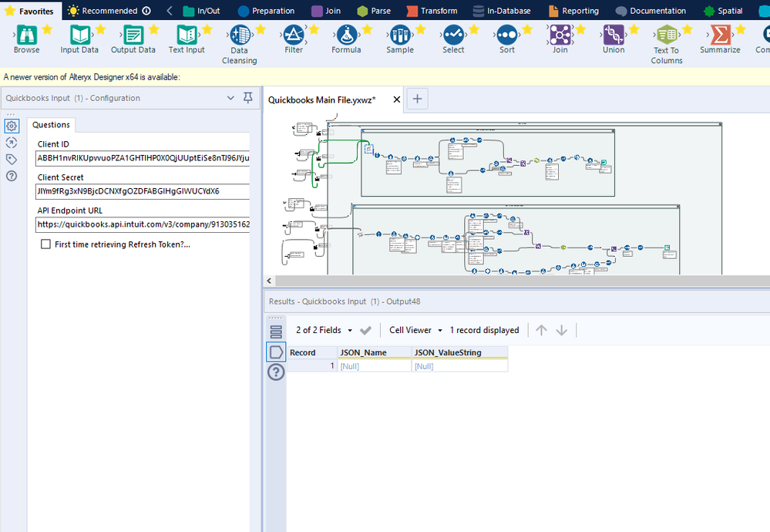Open the 2 of 2 Fields dropdown
770x532 pixels.
324,330
